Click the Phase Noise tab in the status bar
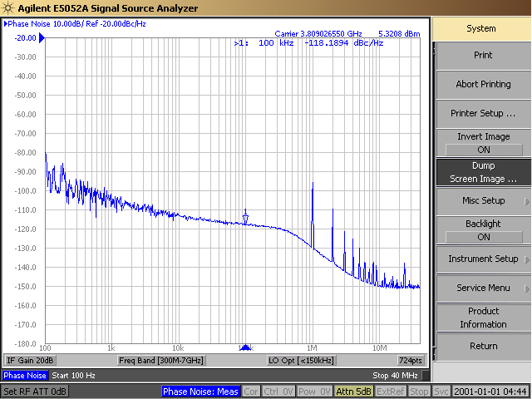The image size is (532, 399). coord(25,375)
